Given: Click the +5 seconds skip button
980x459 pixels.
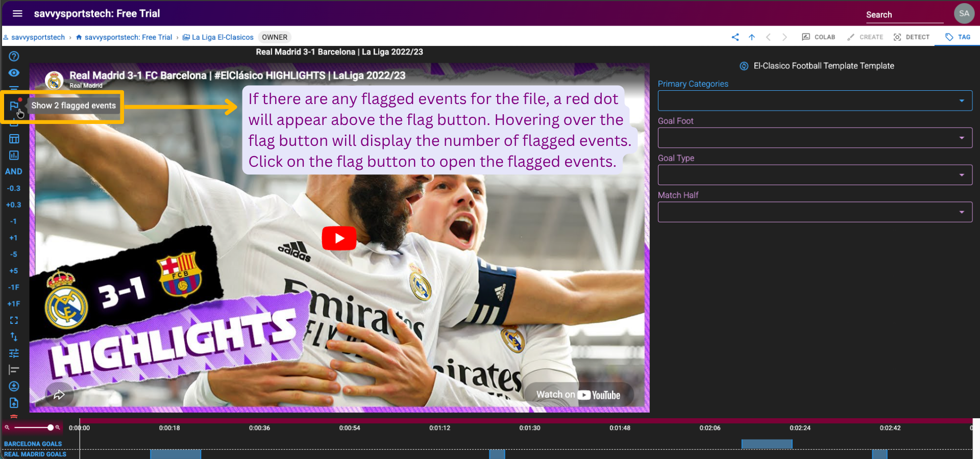Looking at the screenshot, I should point(14,271).
